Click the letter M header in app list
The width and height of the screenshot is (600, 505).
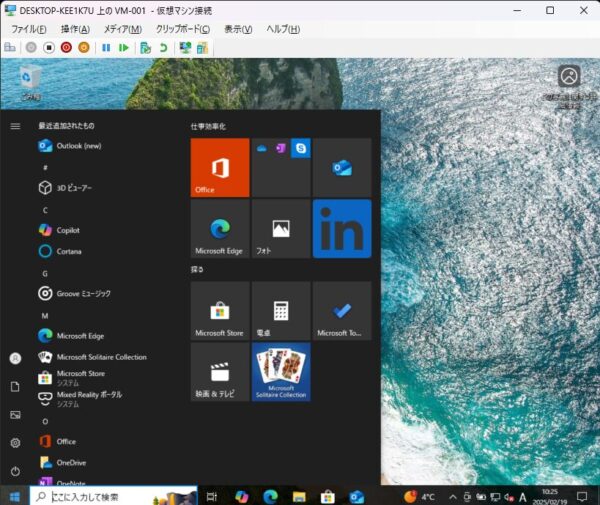coord(45,316)
